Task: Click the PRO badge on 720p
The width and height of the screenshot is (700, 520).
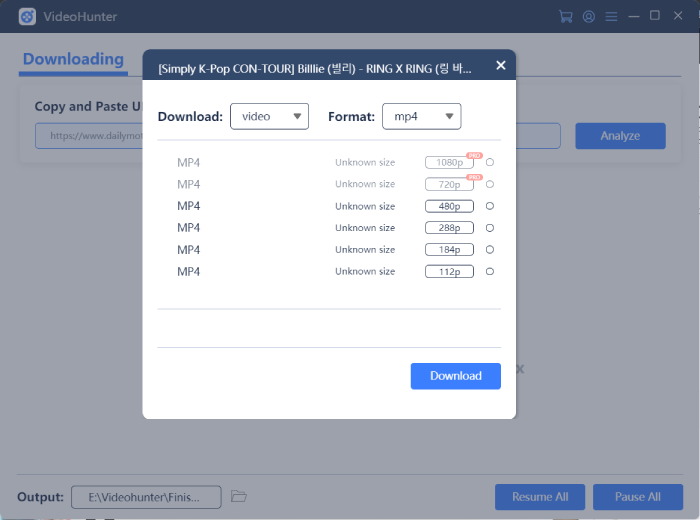Action: tap(474, 177)
